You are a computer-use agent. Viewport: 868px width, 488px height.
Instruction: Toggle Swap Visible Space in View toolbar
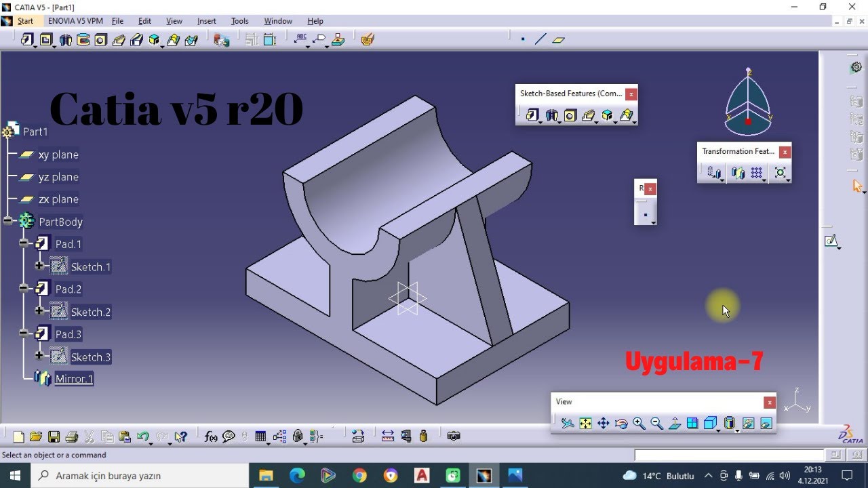(x=766, y=424)
